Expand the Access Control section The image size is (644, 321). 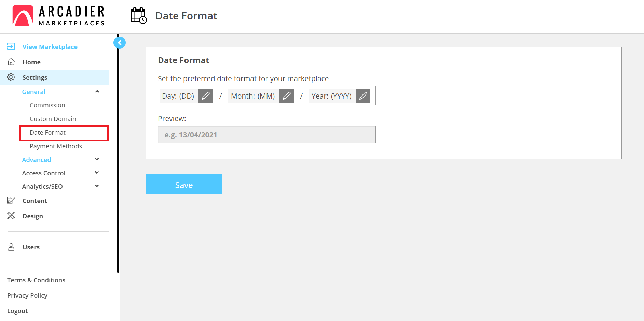(x=97, y=173)
